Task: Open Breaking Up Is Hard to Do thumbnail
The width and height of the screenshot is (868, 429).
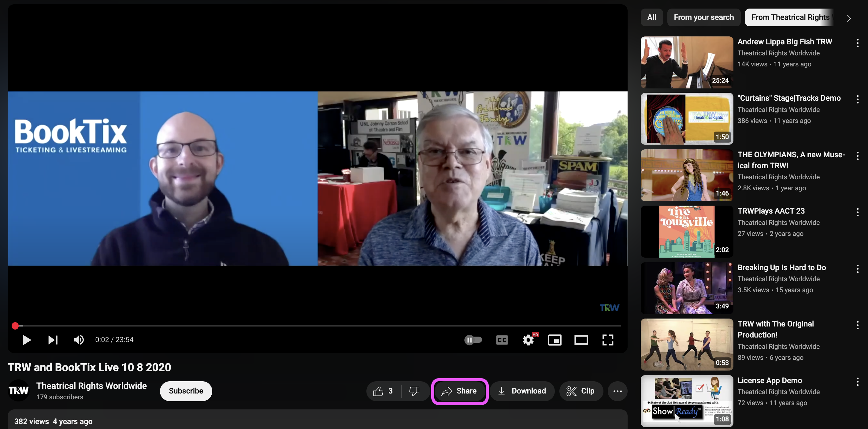Action: [x=687, y=288]
